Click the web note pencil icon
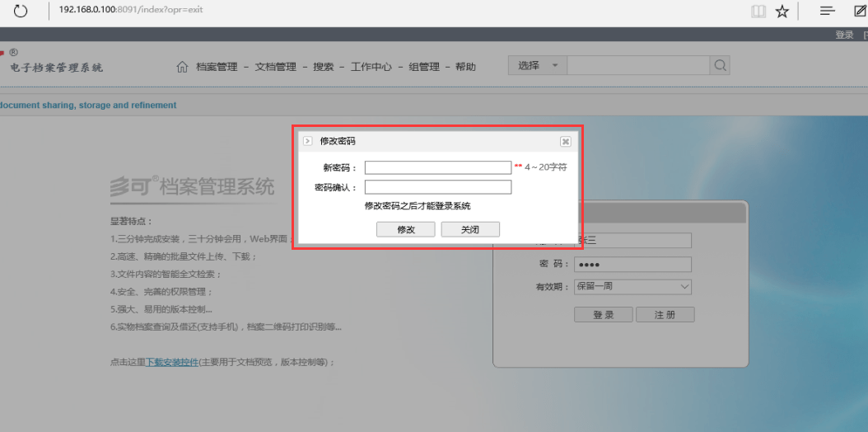This screenshot has height=432, width=868. pos(860,11)
